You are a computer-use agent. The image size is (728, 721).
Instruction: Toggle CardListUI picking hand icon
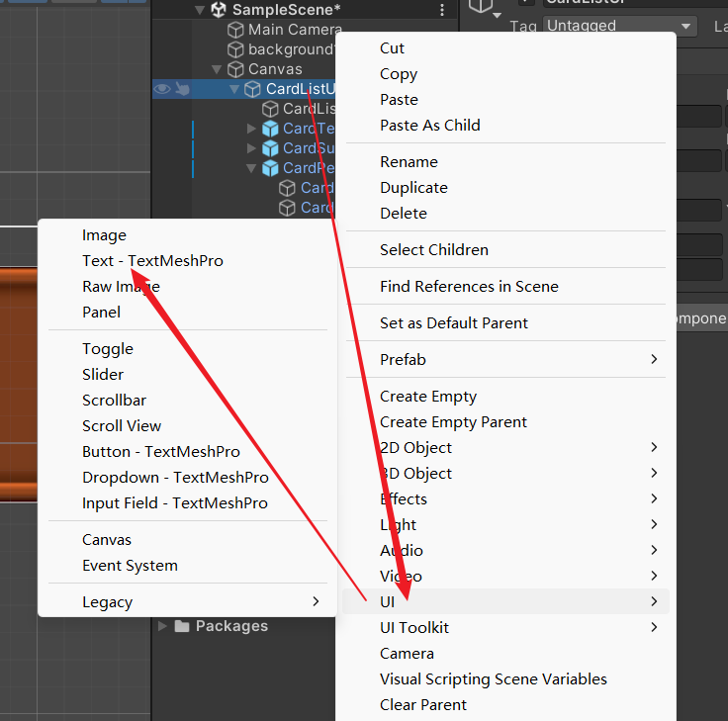(x=182, y=89)
